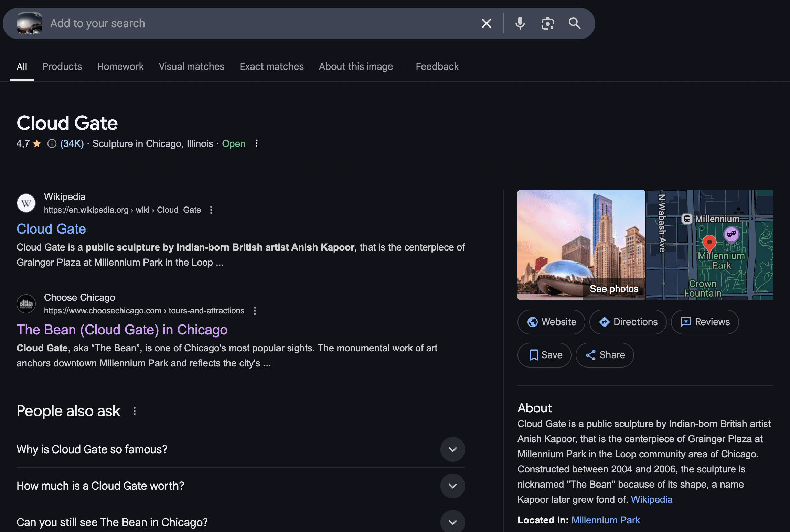
Task: Open three-dot menu beside Open status
Action: coord(256,143)
